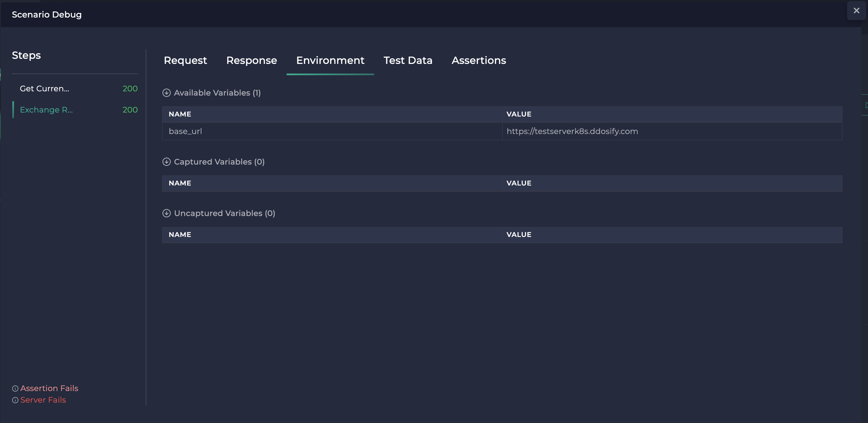Image resolution: width=868 pixels, height=423 pixels.
Task: Click the Server Fails legend link
Action: 43,400
